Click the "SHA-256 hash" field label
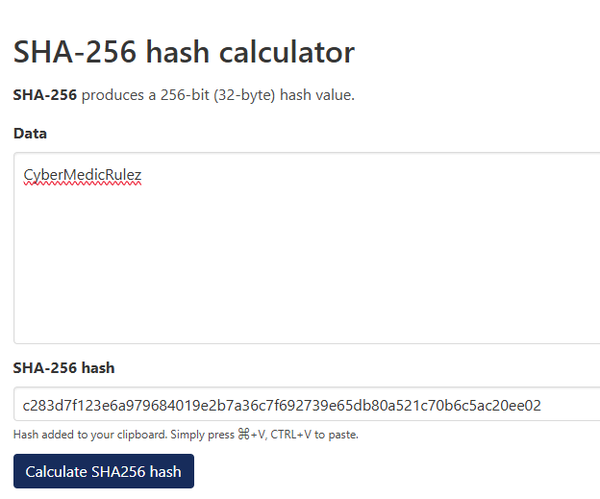Image resolution: width=600 pixels, height=499 pixels. click(x=63, y=368)
